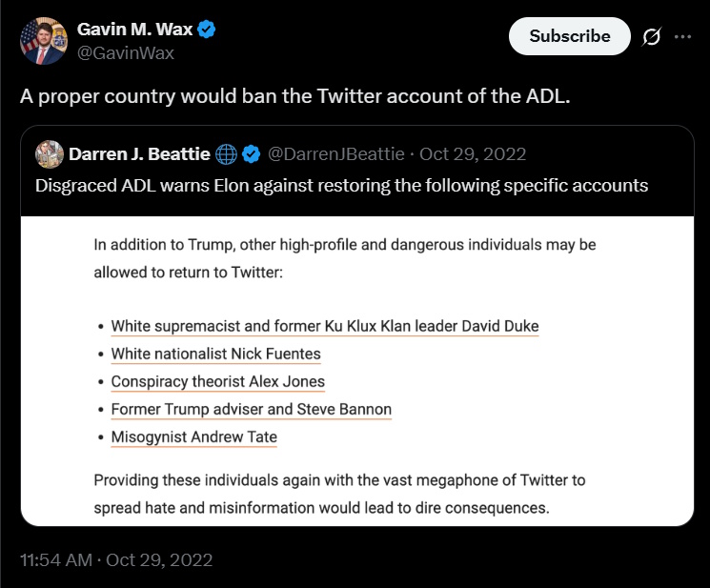This screenshot has height=588, width=710.
Task: Click the quoted text about Disgraced ADL
Action: coord(341,185)
